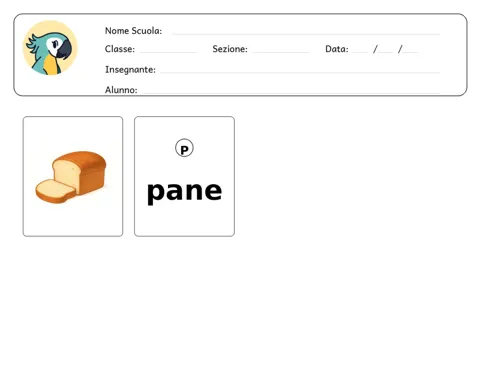Click the Nome Scuola blank line
The image size is (480, 384).
point(306,34)
